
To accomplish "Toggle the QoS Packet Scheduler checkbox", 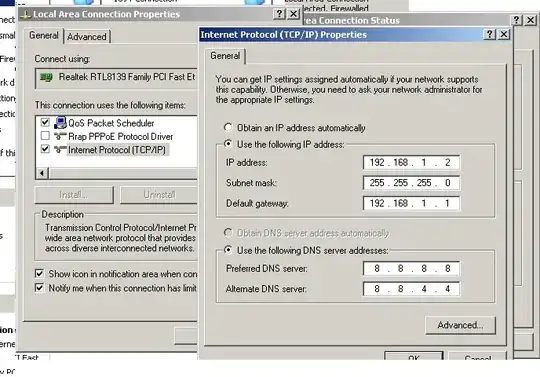I will 45,122.
